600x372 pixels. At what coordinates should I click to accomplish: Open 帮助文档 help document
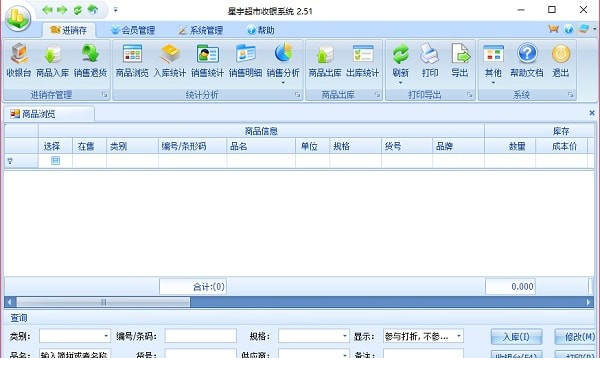(527, 60)
